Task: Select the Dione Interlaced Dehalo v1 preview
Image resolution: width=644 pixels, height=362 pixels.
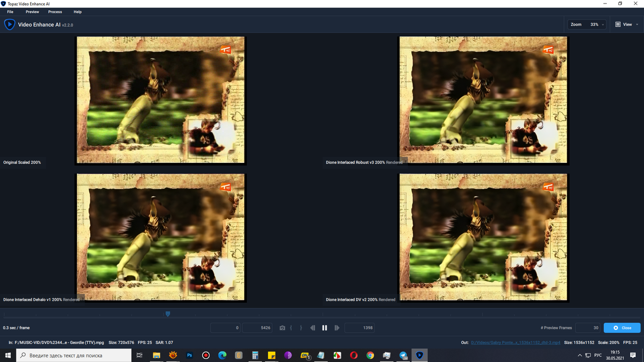Action: [x=160, y=237]
